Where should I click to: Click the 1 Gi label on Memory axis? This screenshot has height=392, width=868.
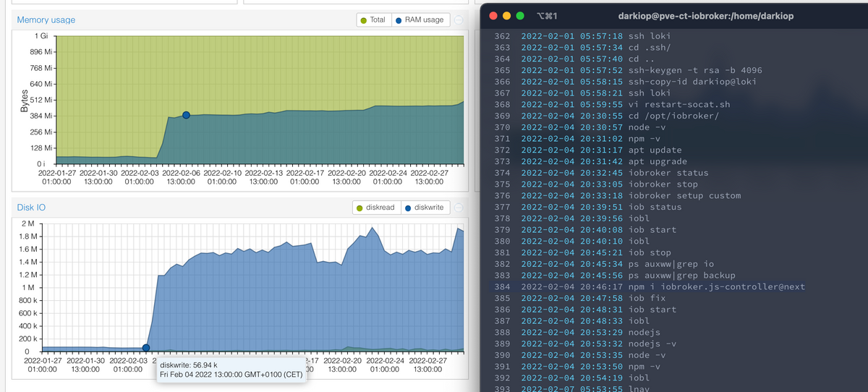click(x=42, y=36)
